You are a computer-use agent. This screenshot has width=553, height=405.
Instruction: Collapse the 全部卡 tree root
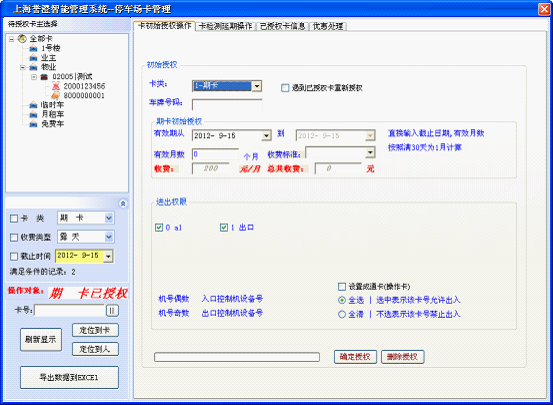click(12, 39)
